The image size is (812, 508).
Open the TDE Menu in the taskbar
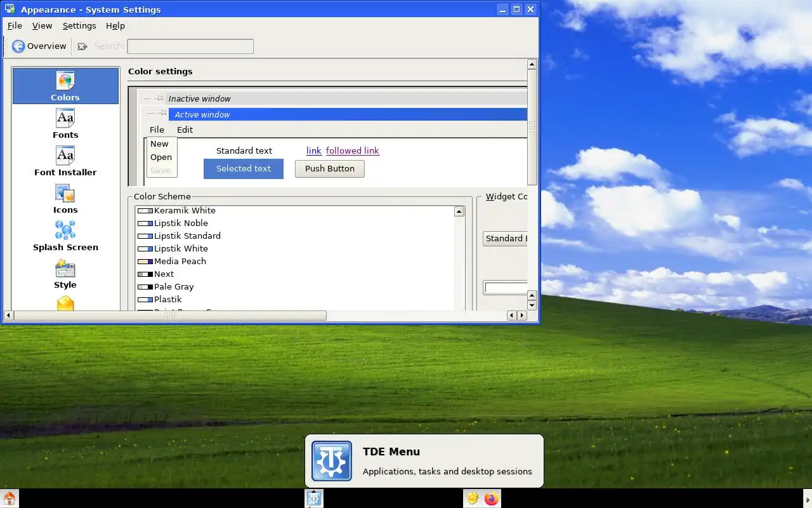[314, 498]
